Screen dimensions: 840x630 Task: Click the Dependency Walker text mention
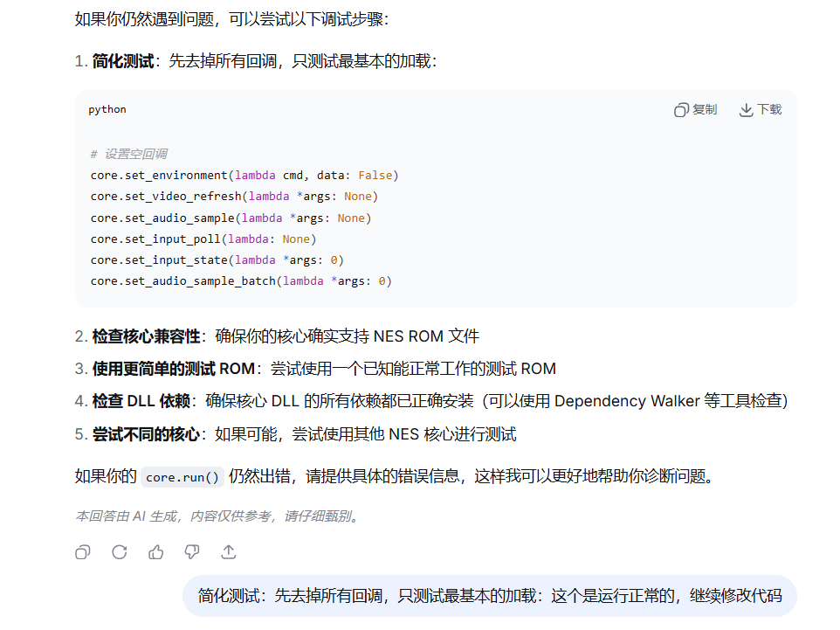627,401
